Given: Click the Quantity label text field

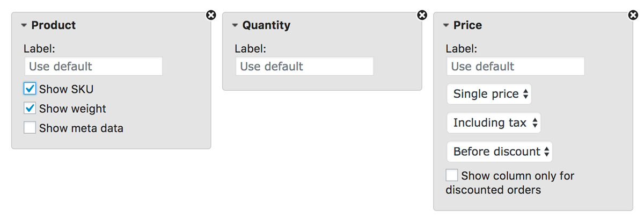Looking at the screenshot, I should pos(304,67).
